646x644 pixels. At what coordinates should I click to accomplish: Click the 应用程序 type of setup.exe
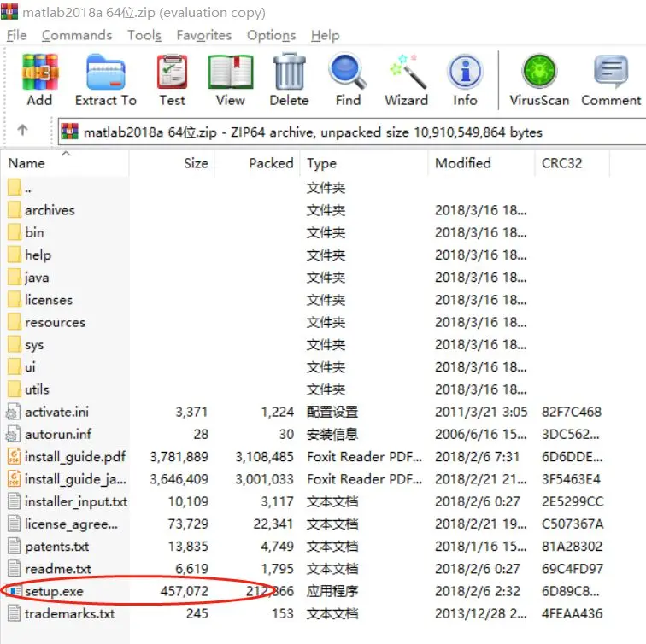pos(332,591)
